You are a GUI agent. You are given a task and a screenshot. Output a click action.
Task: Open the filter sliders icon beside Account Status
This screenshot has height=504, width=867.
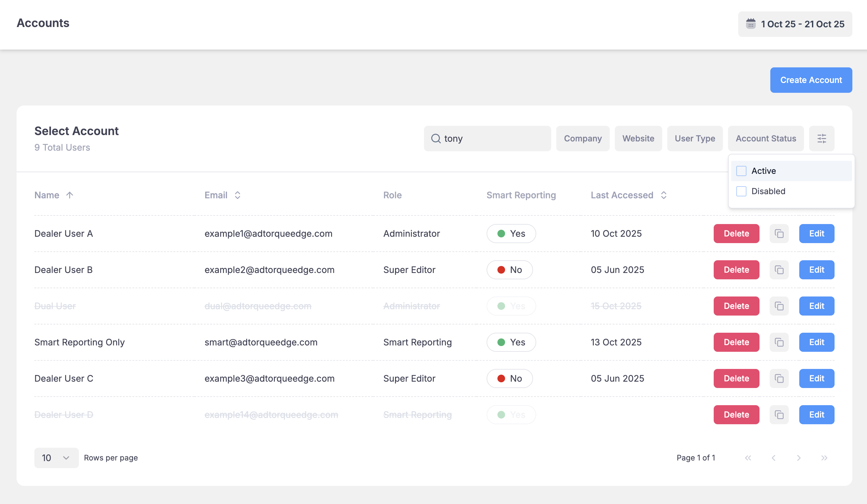coord(822,139)
